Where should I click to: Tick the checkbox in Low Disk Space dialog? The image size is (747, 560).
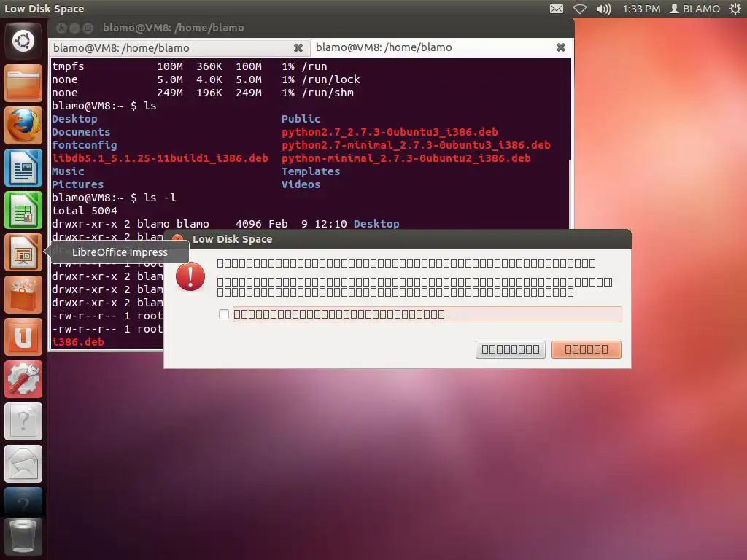224,314
